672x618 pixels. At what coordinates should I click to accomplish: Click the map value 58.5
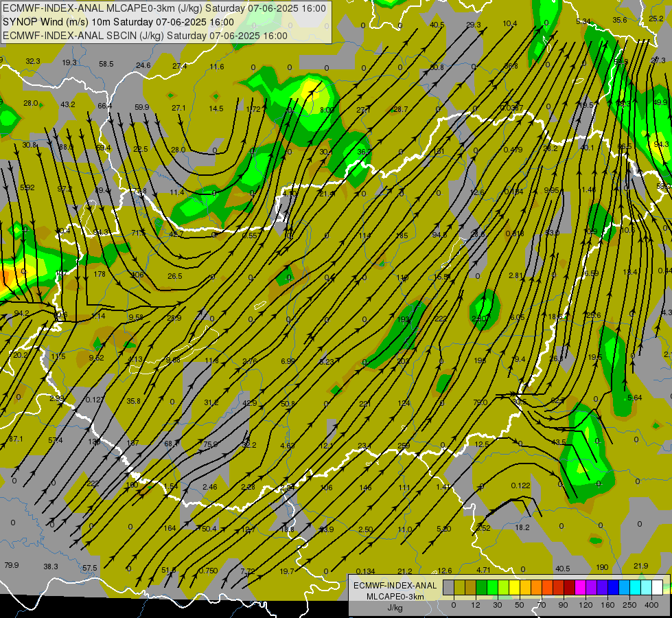[106, 64]
